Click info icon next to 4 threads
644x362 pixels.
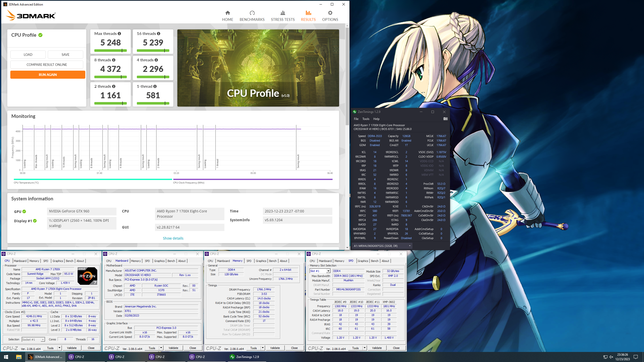(156, 60)
